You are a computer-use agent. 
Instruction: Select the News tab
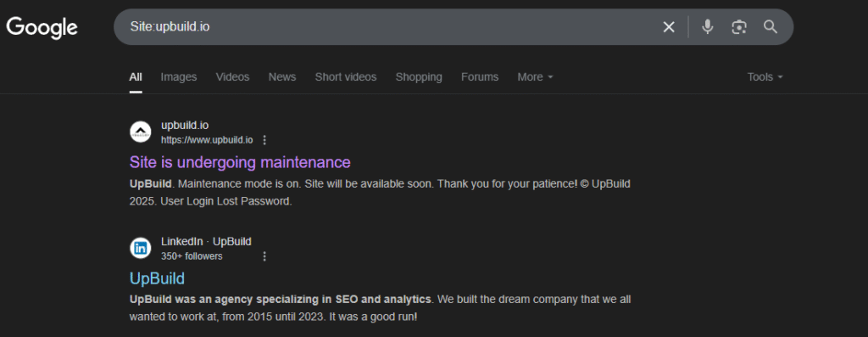[x=282, y=77]
